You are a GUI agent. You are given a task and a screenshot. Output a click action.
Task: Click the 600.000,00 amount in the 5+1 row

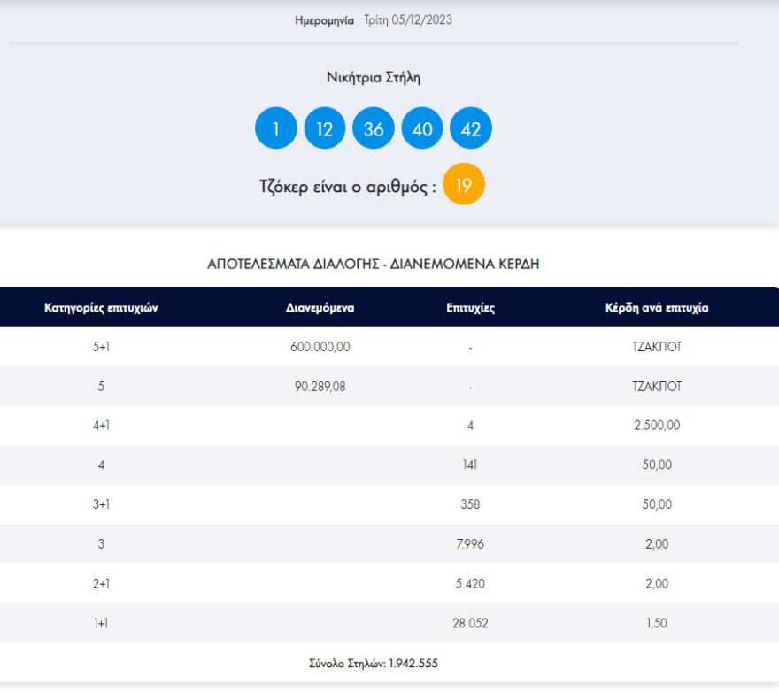(320, 347)
